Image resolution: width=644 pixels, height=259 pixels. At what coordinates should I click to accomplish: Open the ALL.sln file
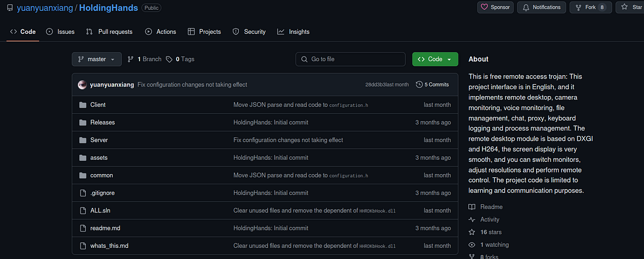(100, 211)
